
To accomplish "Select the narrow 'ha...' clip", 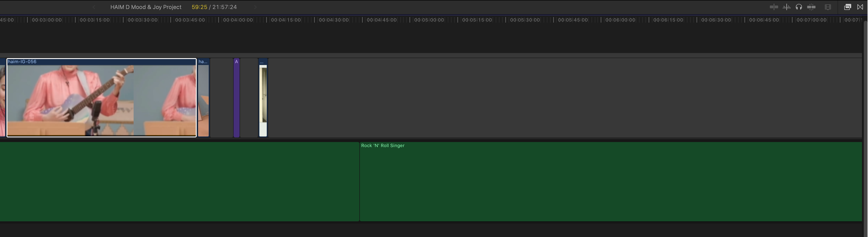I will 203,98.
